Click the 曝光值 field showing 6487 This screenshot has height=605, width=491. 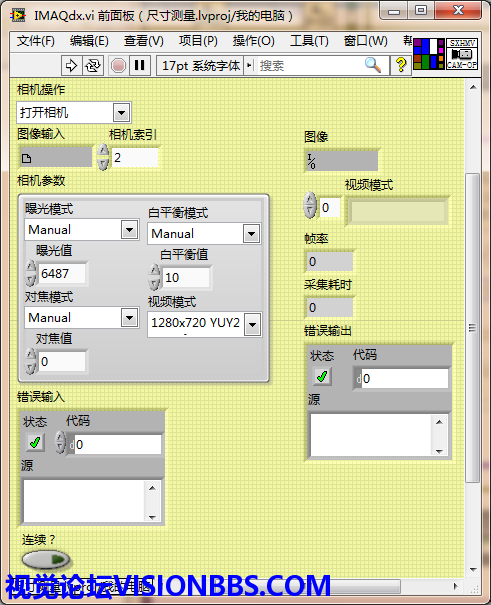point(62,274)
